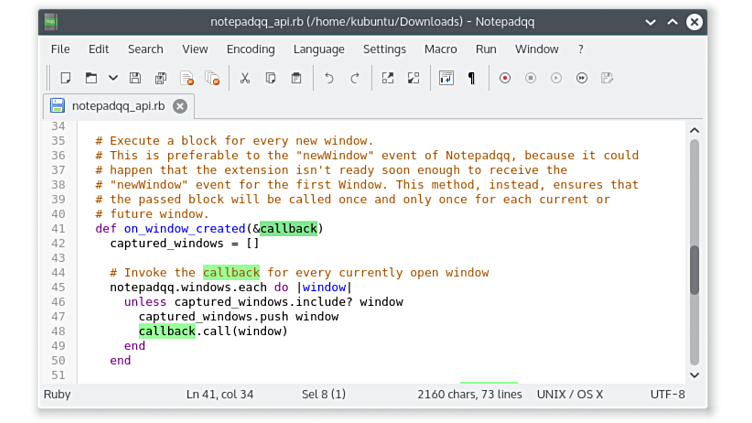Click UTF-8 encoding in status bar
This screenshot has height=423, width=752.
click(667, 394)
